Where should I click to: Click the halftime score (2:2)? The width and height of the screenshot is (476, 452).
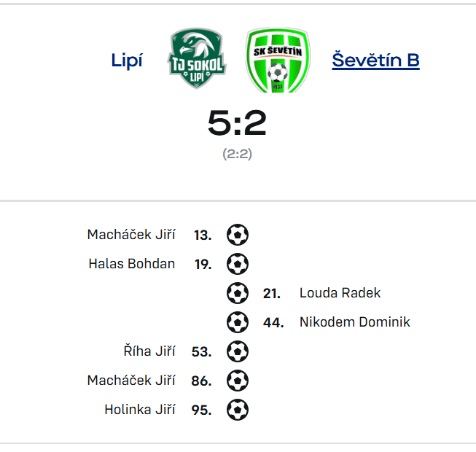[x=238, y=154]
